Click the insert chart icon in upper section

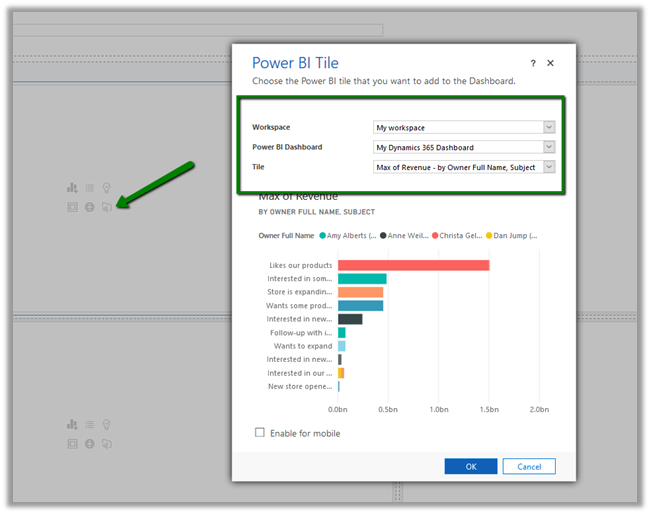72,188
